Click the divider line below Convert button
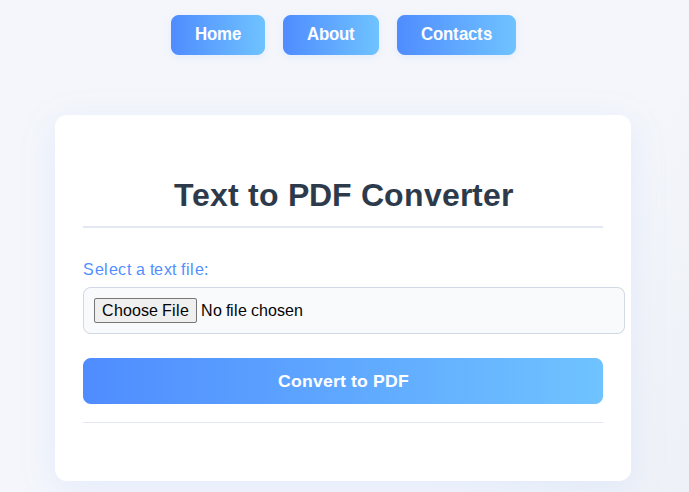This screenshot has height=492, width=689. pos(343,423)
